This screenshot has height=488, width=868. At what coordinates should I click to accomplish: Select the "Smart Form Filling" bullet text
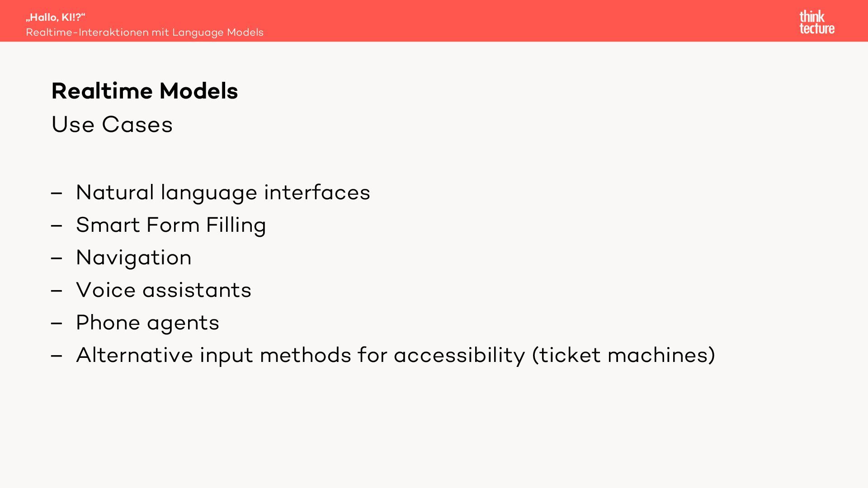point(171,225)
